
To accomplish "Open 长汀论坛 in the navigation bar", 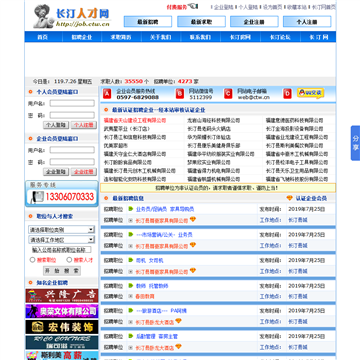I will (x=280, y=37).
